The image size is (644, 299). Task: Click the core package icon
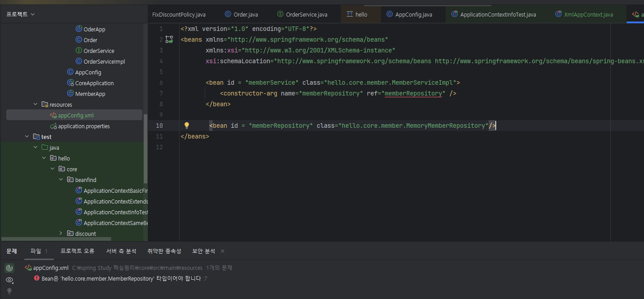coord(62,169)
